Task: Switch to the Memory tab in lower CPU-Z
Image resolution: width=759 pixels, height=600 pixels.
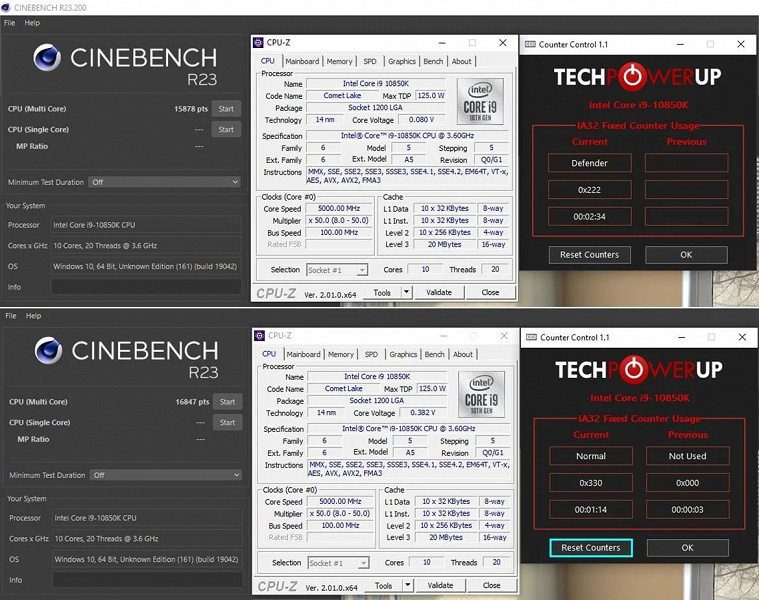Action: [x=341, y=354]
